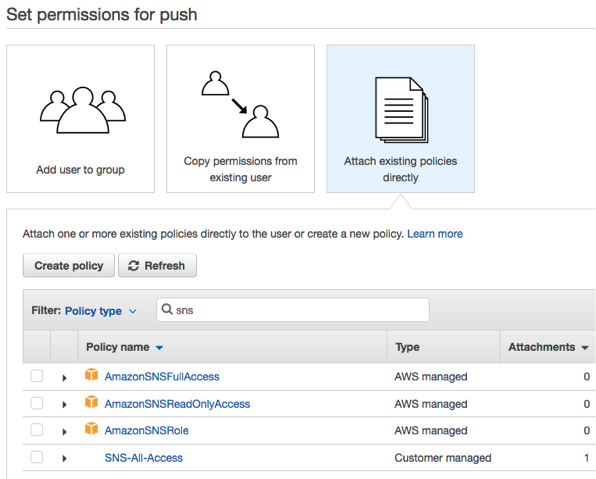The height and width of the screenshot is (479, 596).
Task: Open the Learn more link
Action: click(x=435, y=234)
